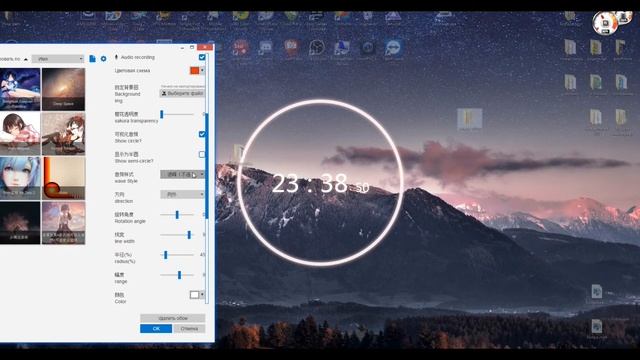Select the red-haired girl wallpaper thumbnail
The width and height of the screenshot is (640, 360).
point(63,134)
